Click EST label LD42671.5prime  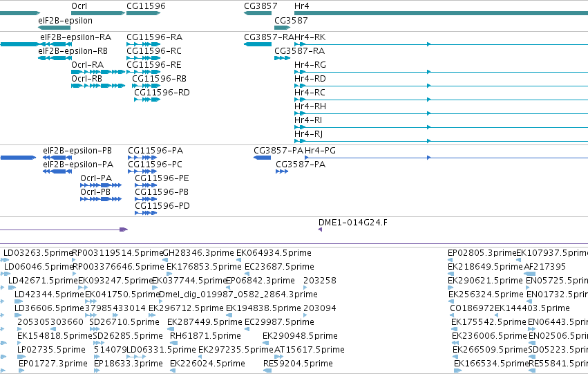tap(43, 281)
